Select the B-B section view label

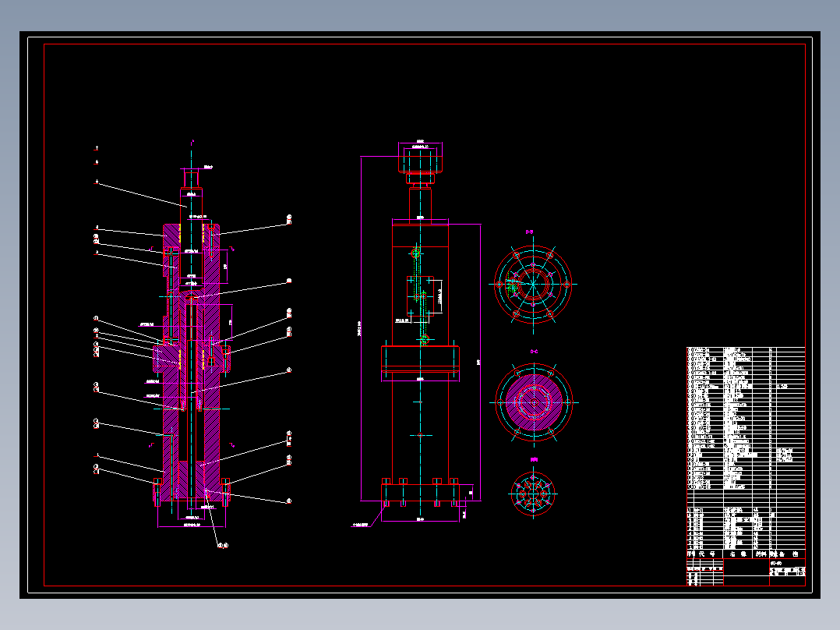click(529, 232)
